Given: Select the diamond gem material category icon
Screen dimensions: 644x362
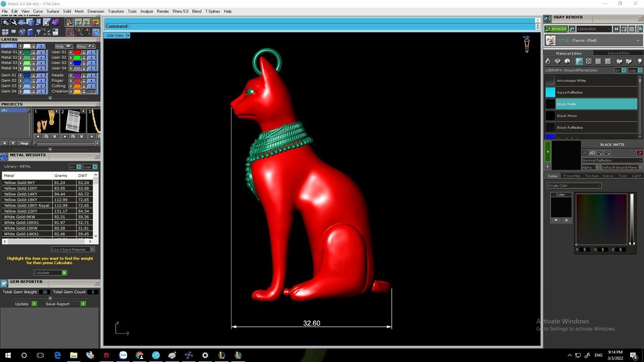Looking at the screenshot, I should point(557,61).
